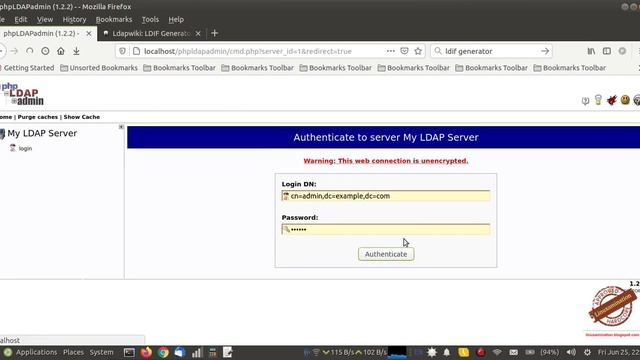
Task: Launch terminal from the bottom panel
Action: click(129, 352)
